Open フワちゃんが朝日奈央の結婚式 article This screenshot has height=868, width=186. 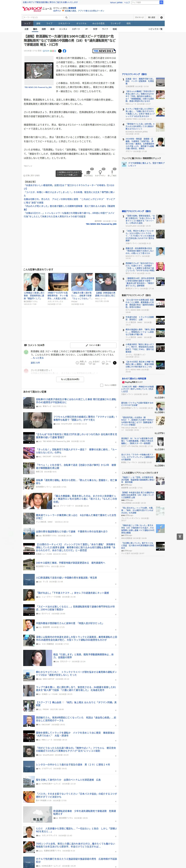(x=85, y=418)
